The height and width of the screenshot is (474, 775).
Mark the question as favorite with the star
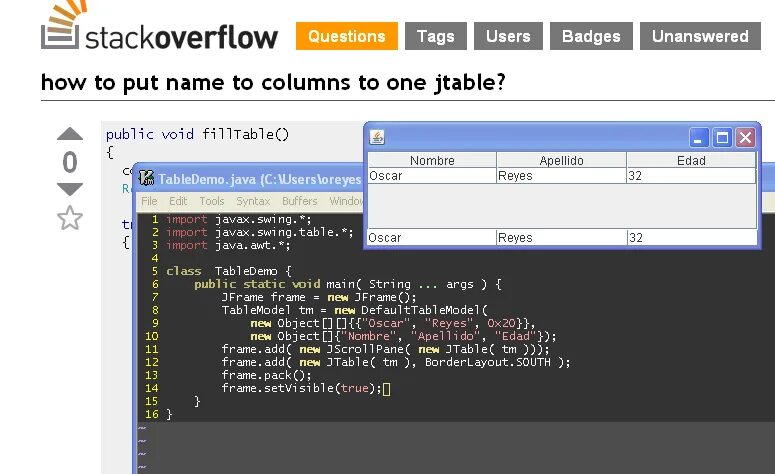[70, 217]
